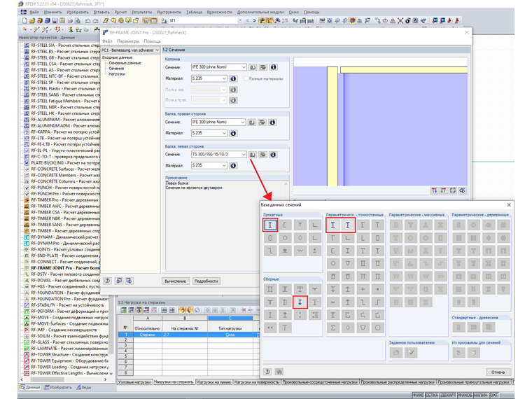The width and height of the screenshot is (532, 399).
Task: Open Виды tab in navigator
Action: pos(84,387)
